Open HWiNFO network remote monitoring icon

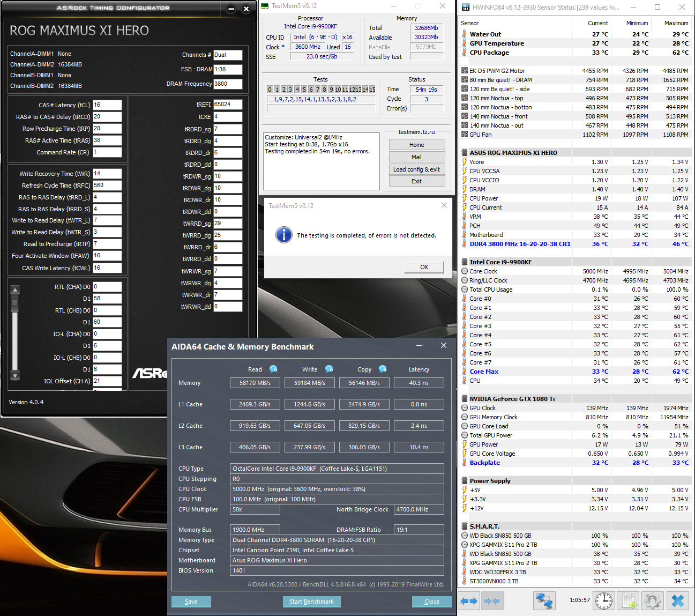coord(544,600)
